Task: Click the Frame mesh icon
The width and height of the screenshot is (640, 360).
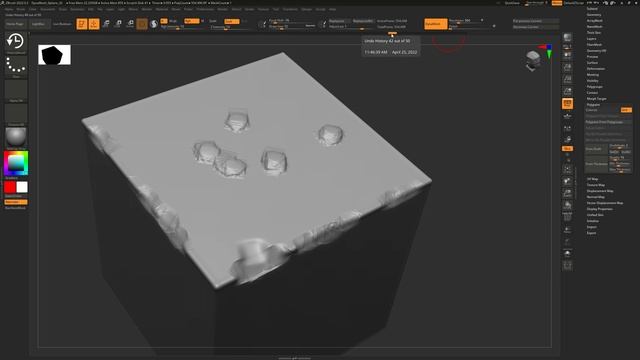Action: click(567, 169)
